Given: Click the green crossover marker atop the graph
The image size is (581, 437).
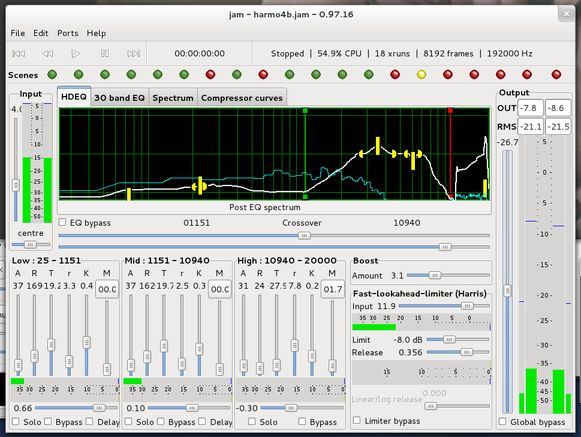Looking at the screenshot, I should [305, 110].
